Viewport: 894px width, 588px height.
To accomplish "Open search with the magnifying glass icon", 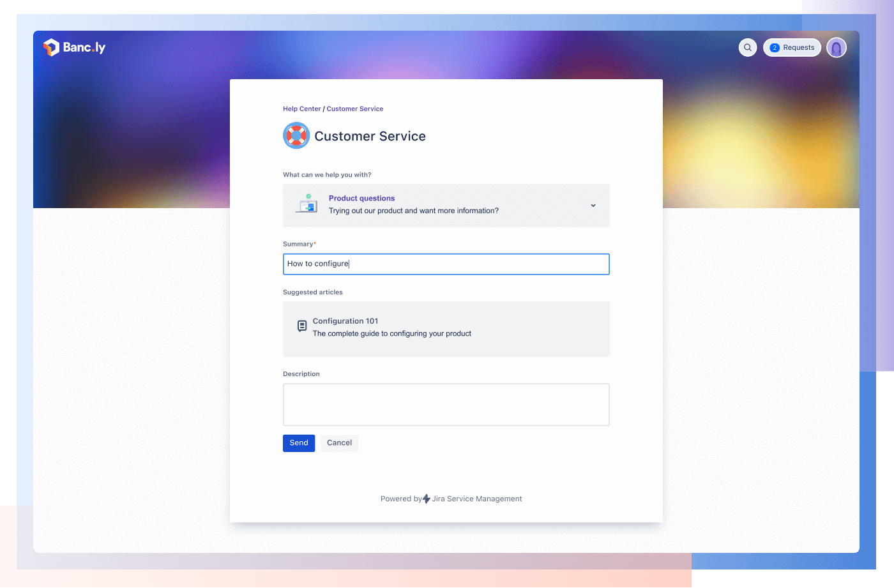I will [x=748, y=47].
